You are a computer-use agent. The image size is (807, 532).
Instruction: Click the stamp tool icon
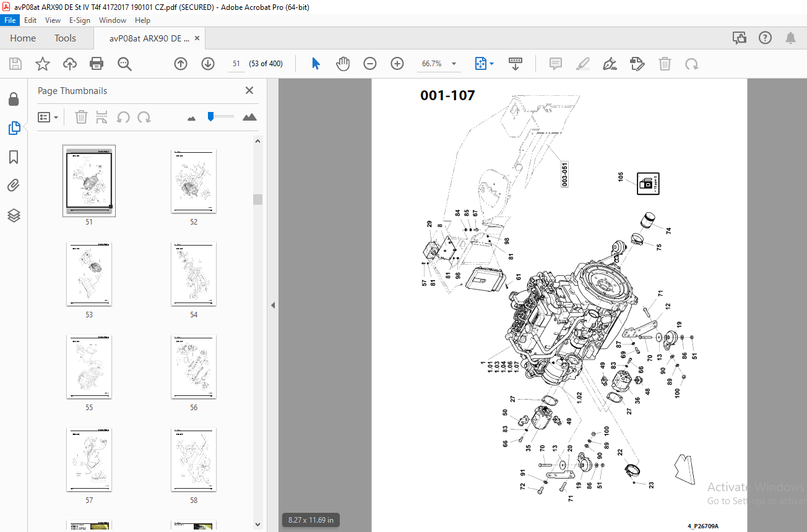[637, 64]
